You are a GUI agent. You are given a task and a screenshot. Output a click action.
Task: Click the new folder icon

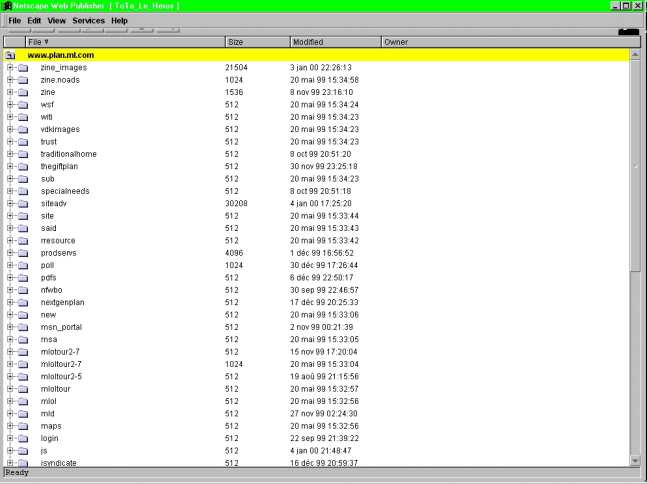click(x=23, y=315)
